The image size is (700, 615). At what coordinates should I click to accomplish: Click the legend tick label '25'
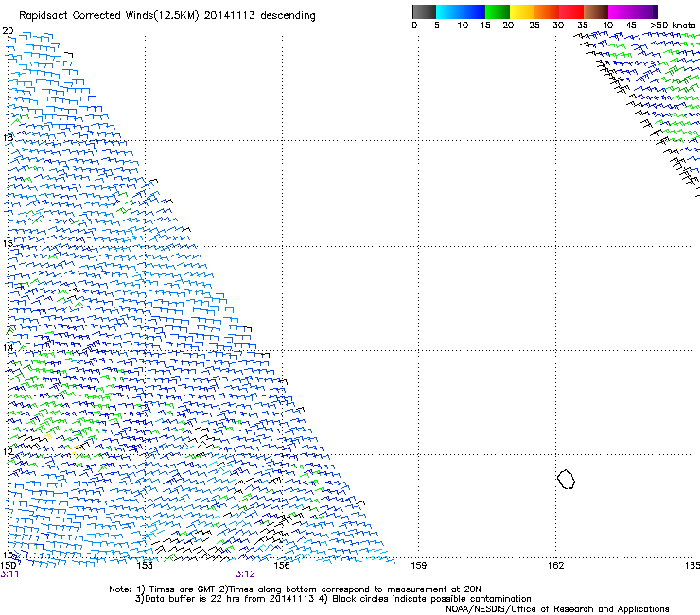[x=534, y=26]
